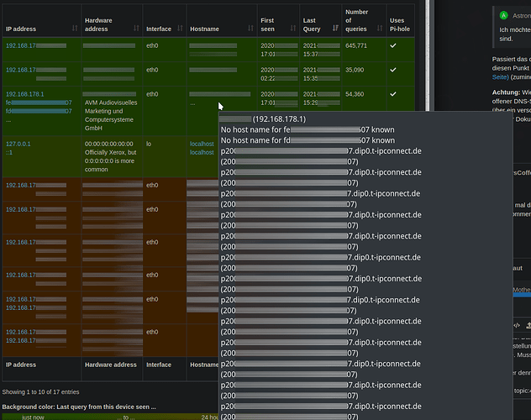Click check mark in the 35,090 queries row
This screenshot has height=420, width=531.
392,70
